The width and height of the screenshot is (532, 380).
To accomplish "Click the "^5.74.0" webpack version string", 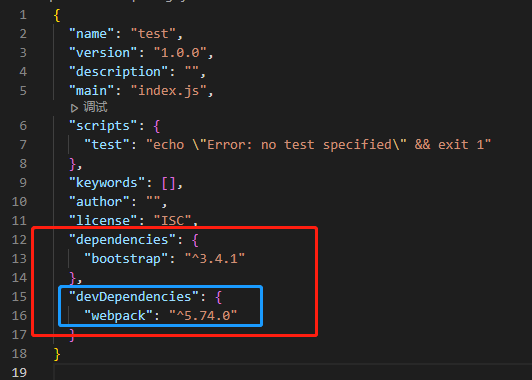I will (x=203, y=316).
